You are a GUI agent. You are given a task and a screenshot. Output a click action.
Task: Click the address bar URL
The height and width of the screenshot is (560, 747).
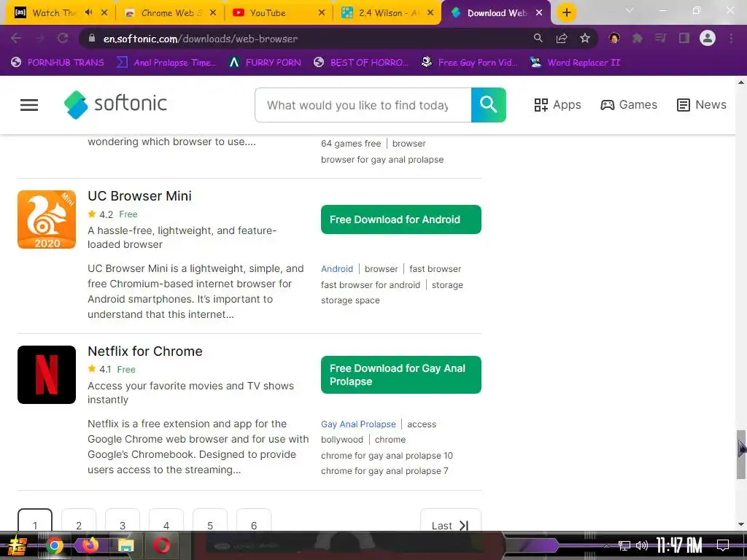click(201, 39)
